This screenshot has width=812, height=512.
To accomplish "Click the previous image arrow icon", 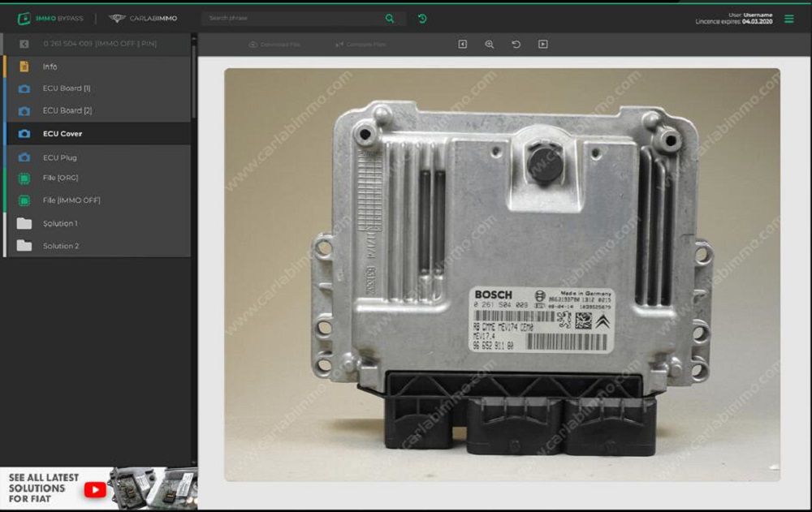I will pos(463,44).
